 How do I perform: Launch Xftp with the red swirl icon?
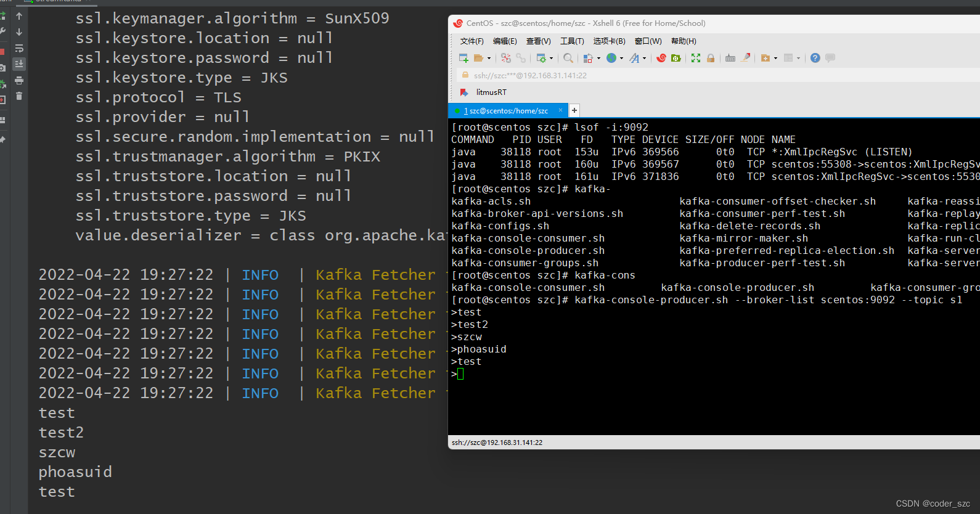661,58
